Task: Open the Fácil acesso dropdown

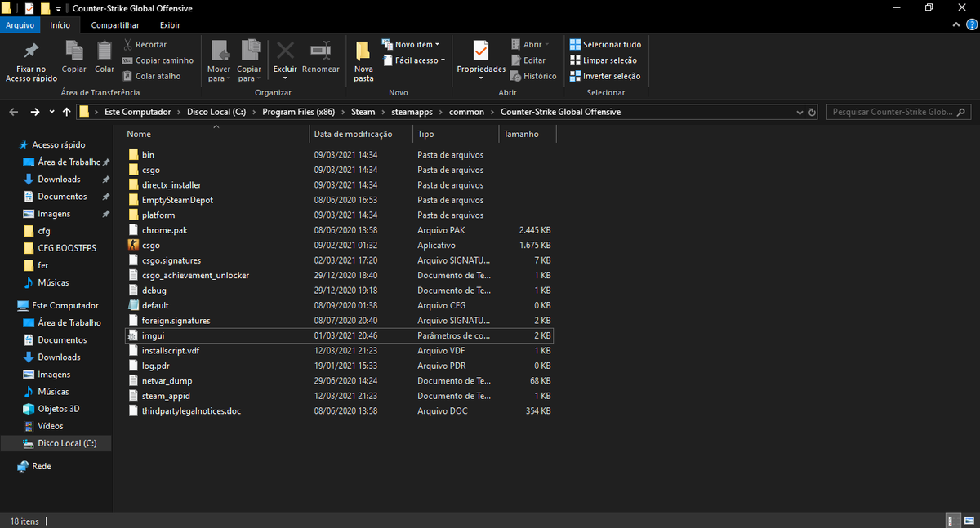Action: click(x=413, y=60)
